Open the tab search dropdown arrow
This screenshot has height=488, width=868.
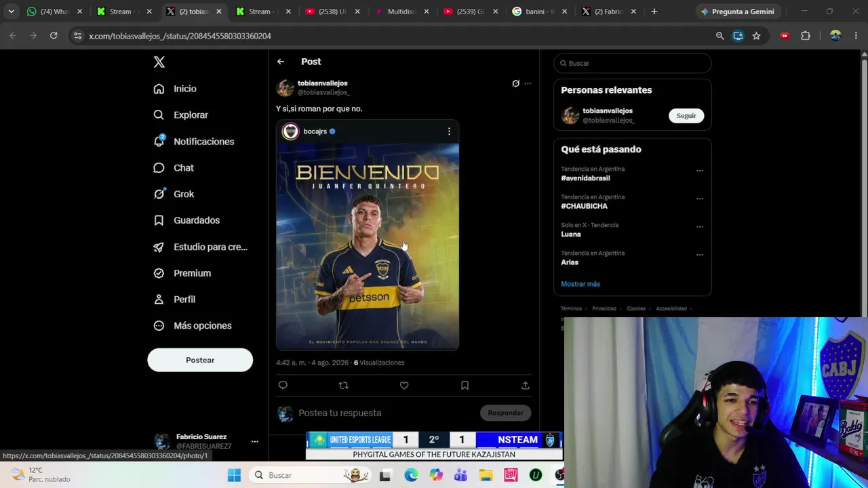(x=11, y=12)
